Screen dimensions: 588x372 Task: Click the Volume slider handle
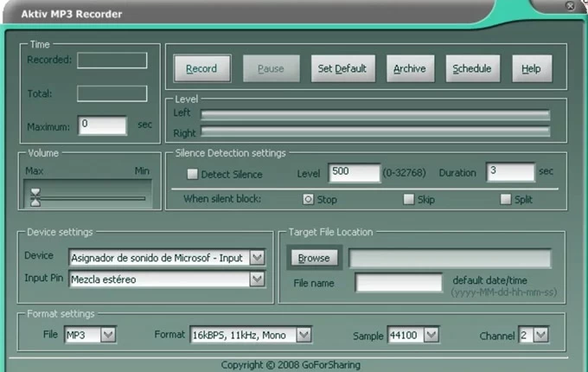(35, 198)
